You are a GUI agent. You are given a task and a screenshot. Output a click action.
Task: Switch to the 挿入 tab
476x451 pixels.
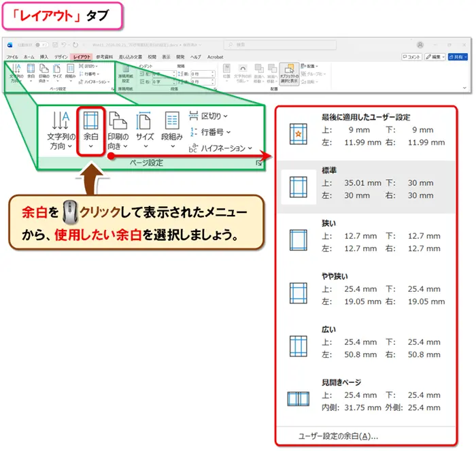(44, 57)
